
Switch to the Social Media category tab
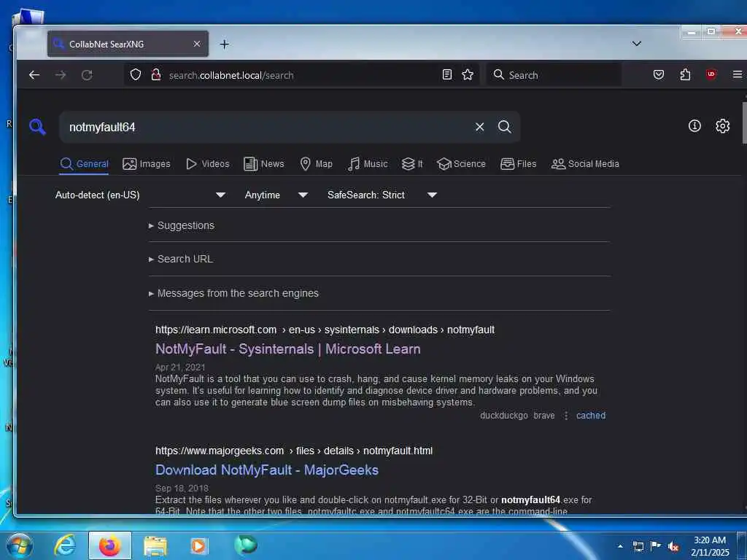585,164
